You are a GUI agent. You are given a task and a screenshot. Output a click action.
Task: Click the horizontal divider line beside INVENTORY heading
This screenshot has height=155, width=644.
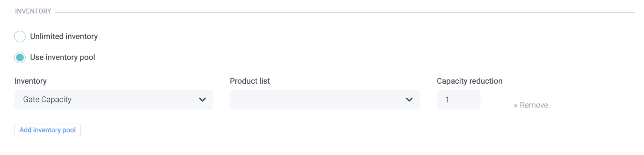tap(345, 12)
